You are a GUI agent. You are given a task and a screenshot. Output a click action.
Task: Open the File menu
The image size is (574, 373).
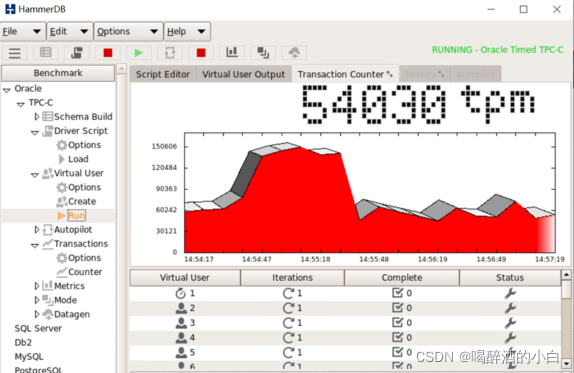[23, 31]
